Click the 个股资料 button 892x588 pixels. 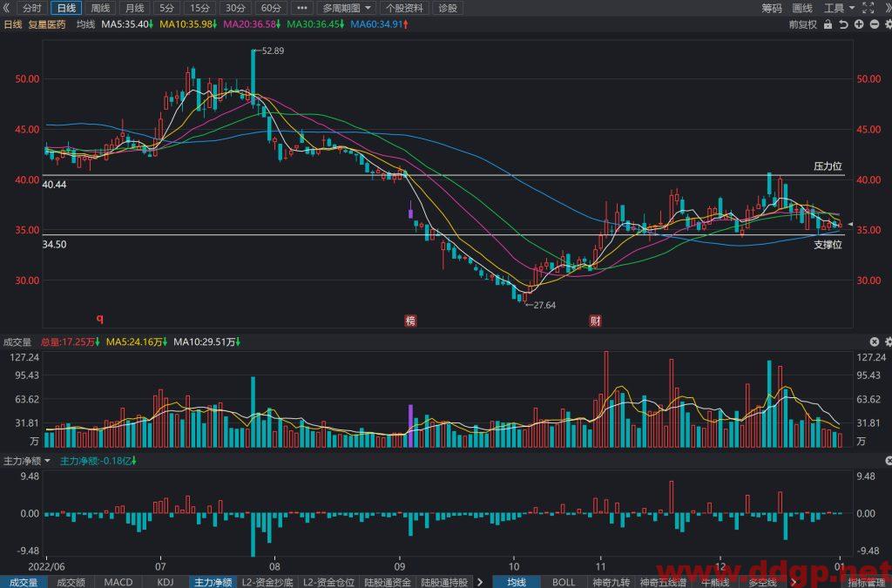click(x=404, y=8)
